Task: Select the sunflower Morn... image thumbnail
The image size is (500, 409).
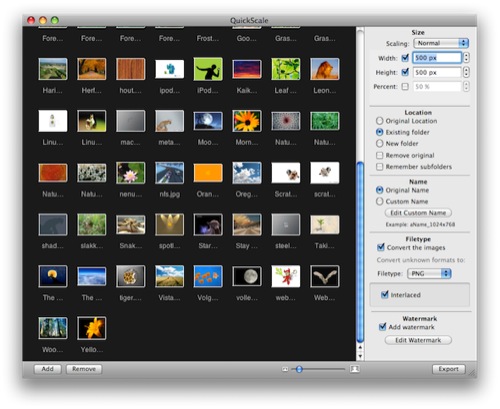Action: [247, 121]
